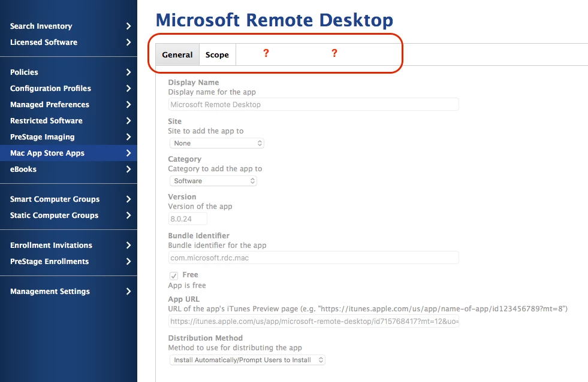
Task: Toggle the Free checkbox
Action: pyautogui.click(x=174, y=275)
